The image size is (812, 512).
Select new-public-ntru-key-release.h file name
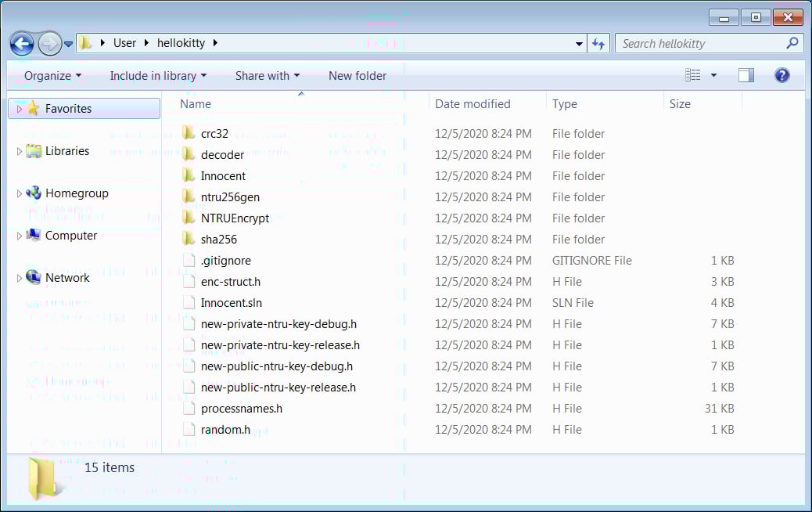tap(278, 388)
